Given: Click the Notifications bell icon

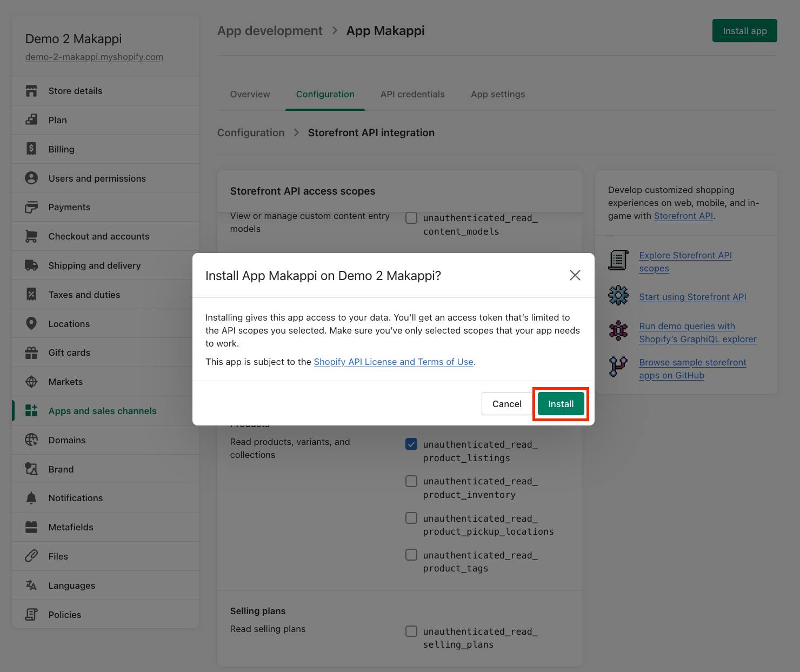Looking at the screenshot, I should click(x=31, y=498).
